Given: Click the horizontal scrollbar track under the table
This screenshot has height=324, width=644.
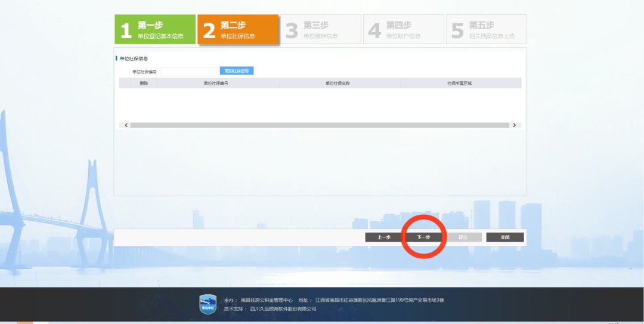Looking at the screenshot, I should 320,125.
